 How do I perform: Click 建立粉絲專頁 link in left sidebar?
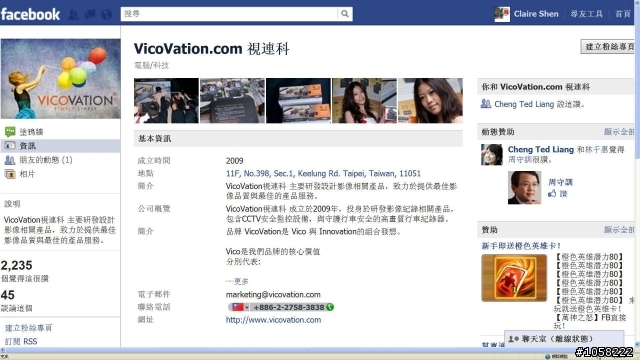pos(29,328)
